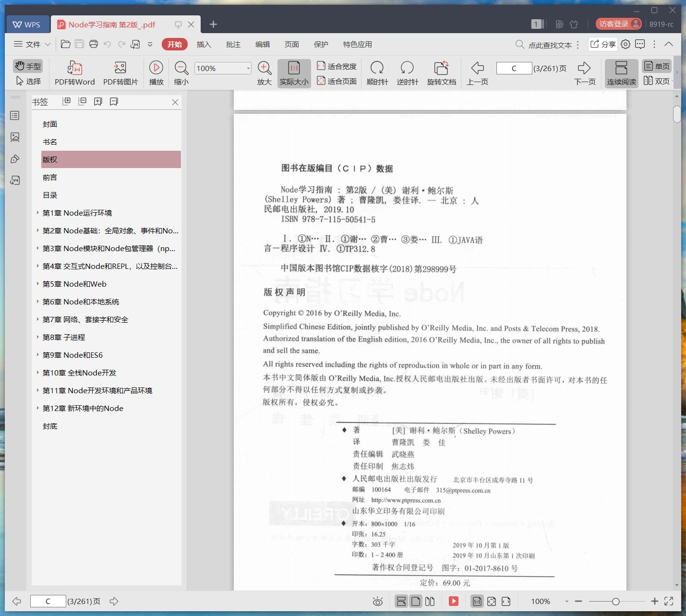Screen dimensions: 686x616
Task: Adjust the zoom slider handle
Action: [615, 601]
